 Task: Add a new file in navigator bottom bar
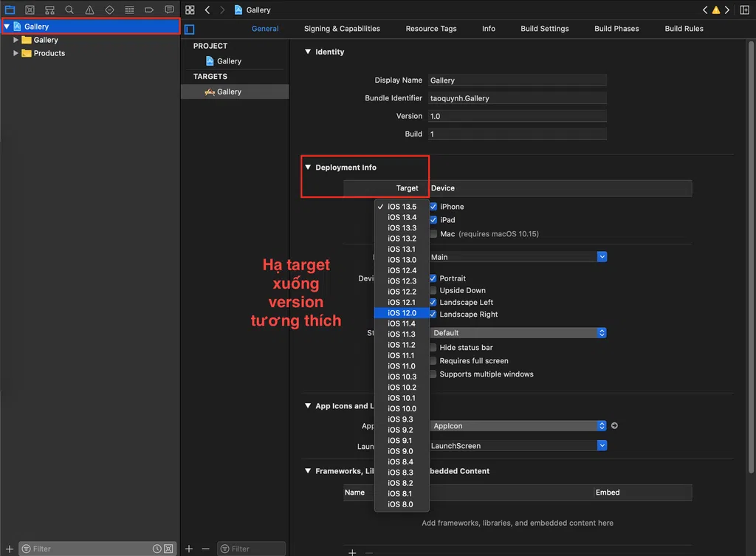pos(9,549)
